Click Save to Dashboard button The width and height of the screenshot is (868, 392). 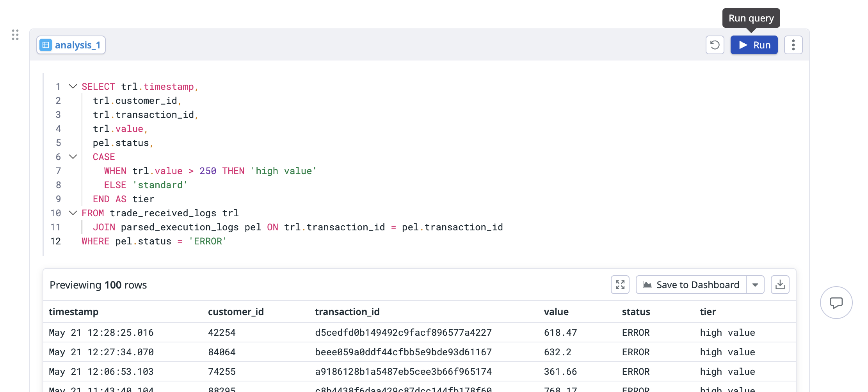(691, 285)
